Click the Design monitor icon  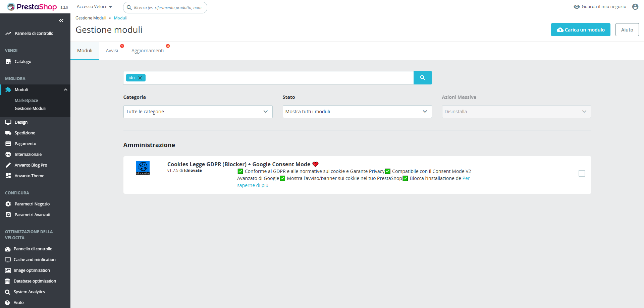point(8,122)
